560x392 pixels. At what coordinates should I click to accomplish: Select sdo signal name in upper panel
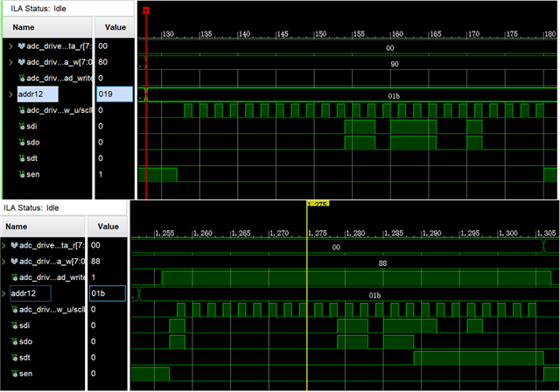33,143
